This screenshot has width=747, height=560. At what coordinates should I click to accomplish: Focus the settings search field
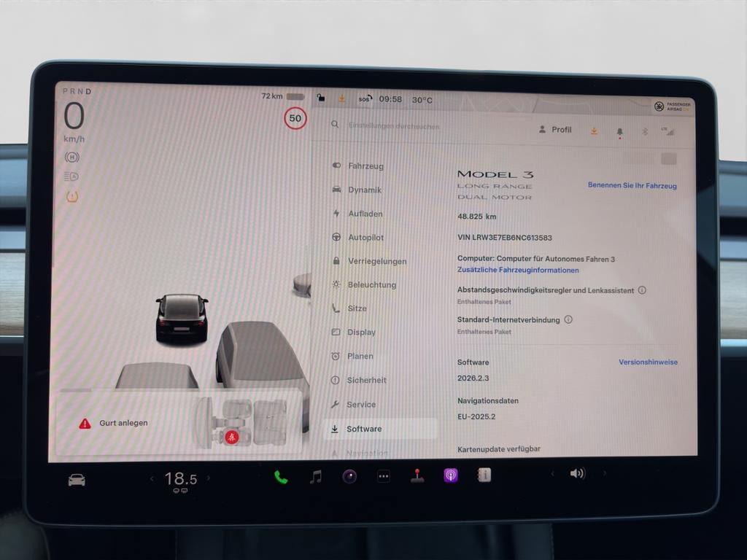(x=393, y=125)
